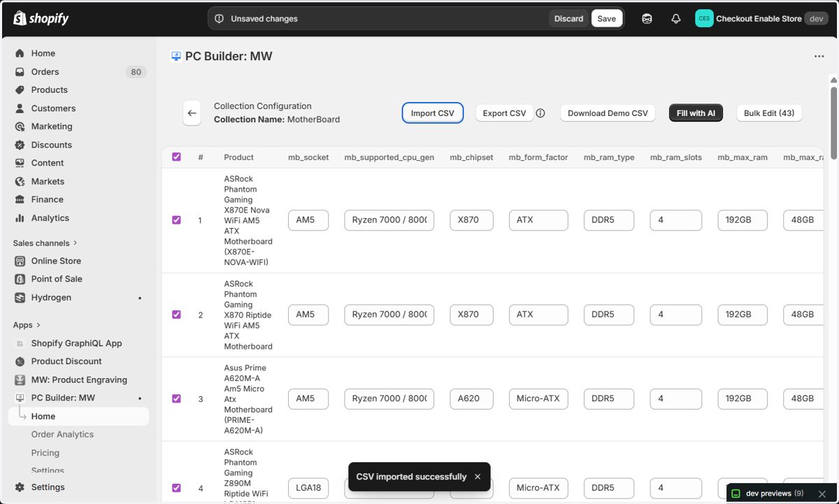Viewport: 839px width, 504px height.
Task: Edit row 1 mb_socket AM5 field
Action: coord(308,220)
